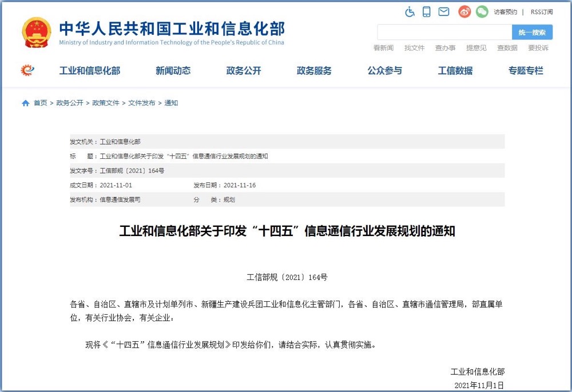
Task: Click the RSS订阅 link
Action: pos(541,12)
